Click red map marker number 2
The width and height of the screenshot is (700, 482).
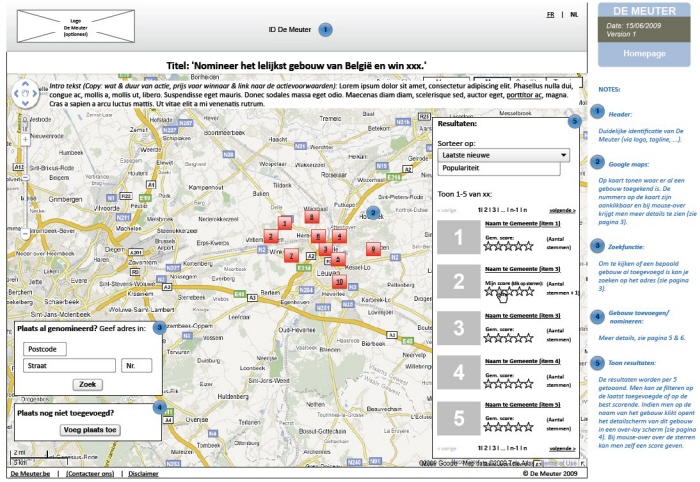(x=271, y=237)
